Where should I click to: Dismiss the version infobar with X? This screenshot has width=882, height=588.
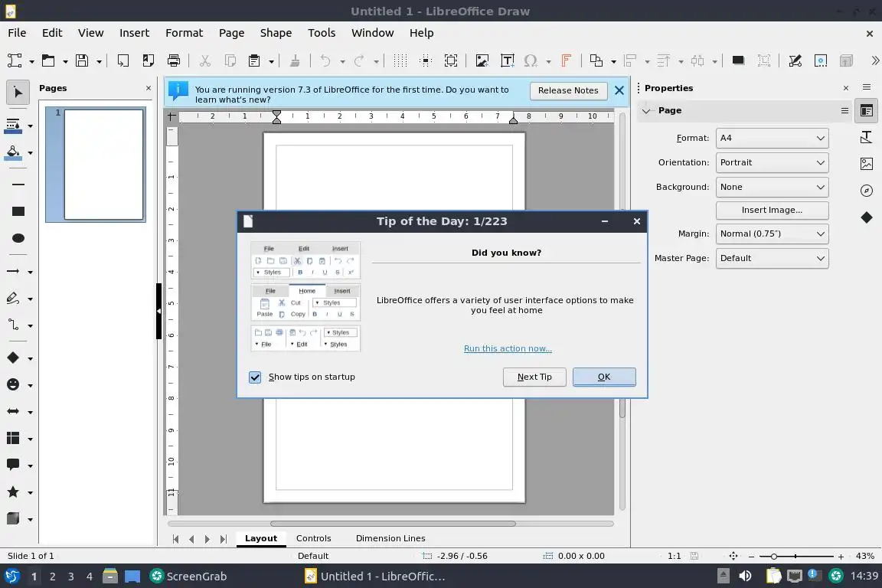pyautogui.click(x=619, y=90)
